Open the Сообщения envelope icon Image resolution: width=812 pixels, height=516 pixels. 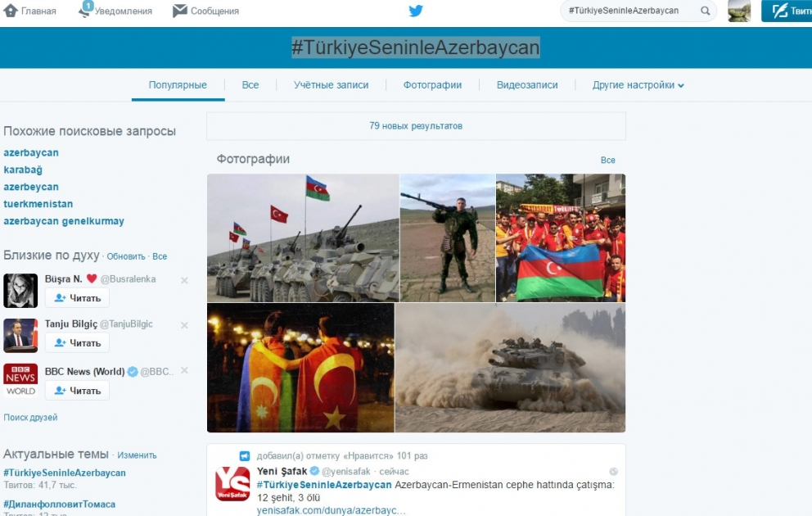(180, 11)
